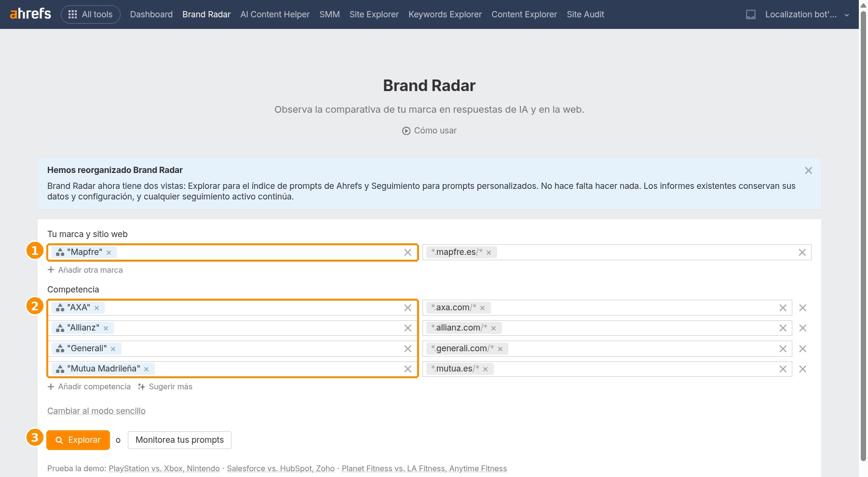Go to the Dashboard tab

pyautogui.click(x=151, y=14)
